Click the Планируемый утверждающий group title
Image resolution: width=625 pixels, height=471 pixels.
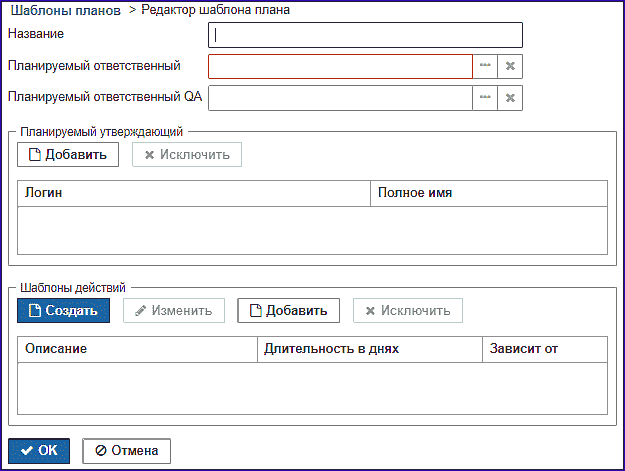pos(102,132)
